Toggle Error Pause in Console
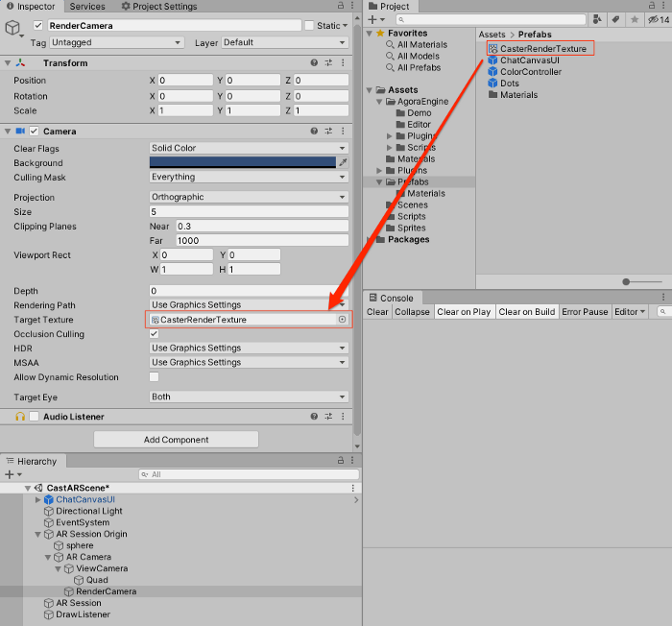672x626 pixels. pyautogui.click(x=585, y=312)
